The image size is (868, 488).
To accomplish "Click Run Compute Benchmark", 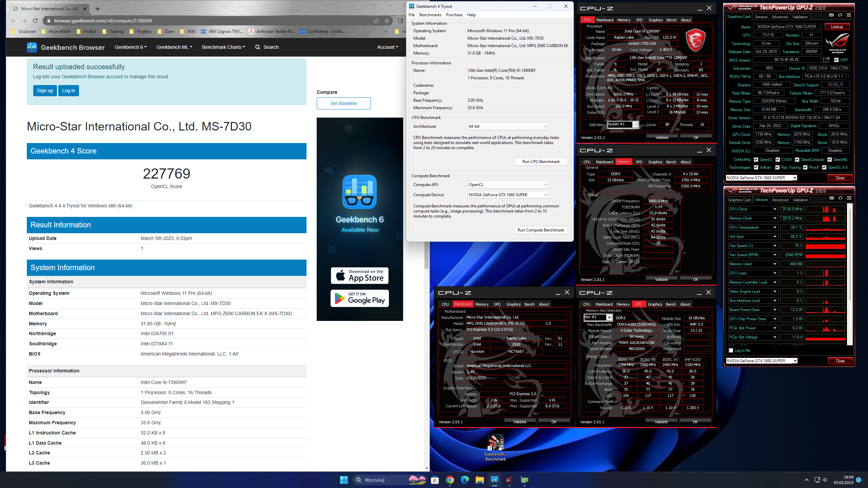I will click(x=541, y=230).
